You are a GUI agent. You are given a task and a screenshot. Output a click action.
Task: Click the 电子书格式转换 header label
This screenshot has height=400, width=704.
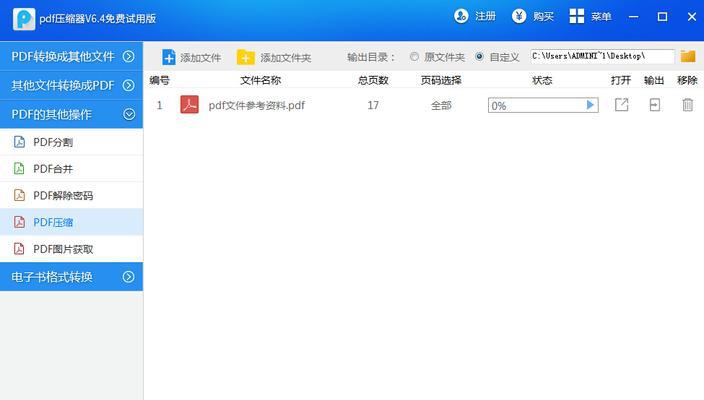(x=52, y=277)
